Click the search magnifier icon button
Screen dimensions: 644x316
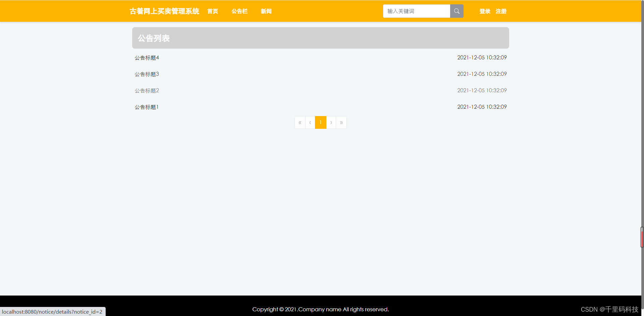point(457,11)
